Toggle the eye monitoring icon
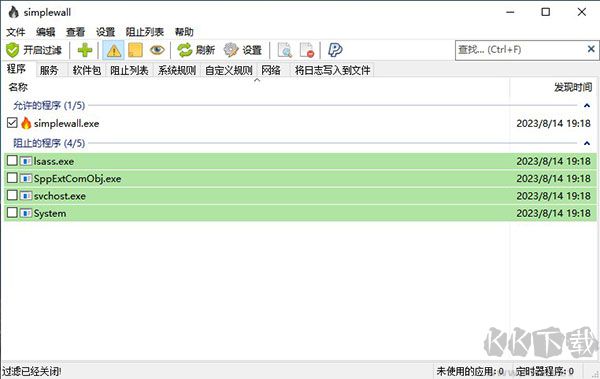600x379 pixels. 157,50
